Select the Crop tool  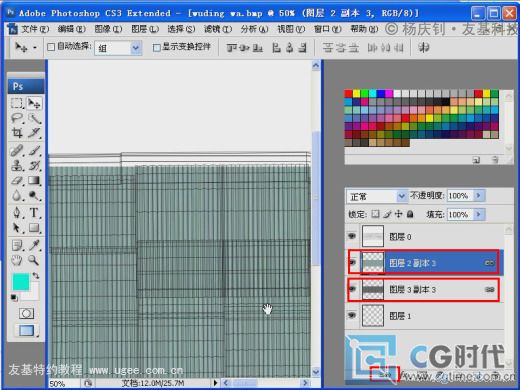(17, 133)
